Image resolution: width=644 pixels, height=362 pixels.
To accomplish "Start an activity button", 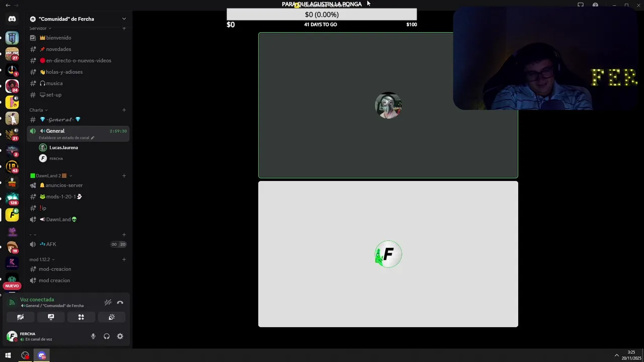I will pyautogui.click(x=81, y=317).
